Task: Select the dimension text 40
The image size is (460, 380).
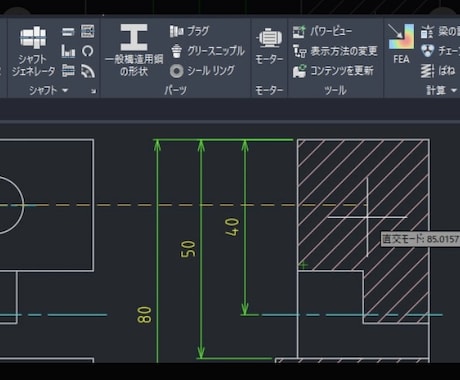Action: click(x=232, y=227)
